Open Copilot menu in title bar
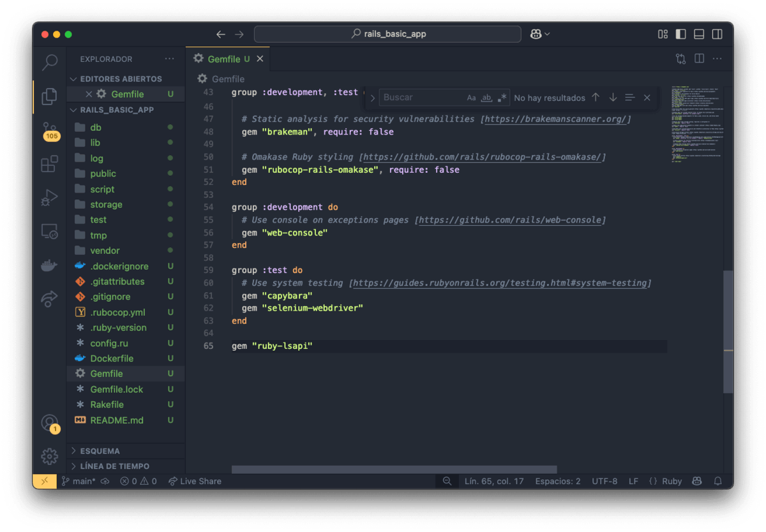 (x=540, y=34)
